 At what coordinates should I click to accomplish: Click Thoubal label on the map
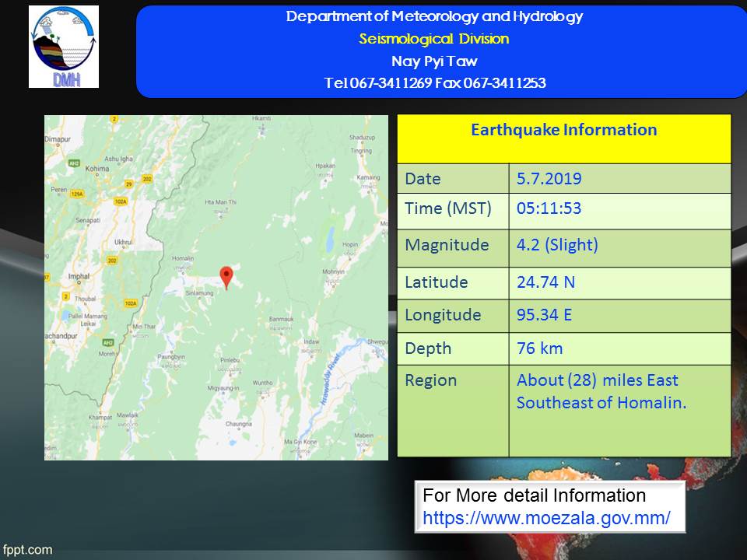pos(86,299)
